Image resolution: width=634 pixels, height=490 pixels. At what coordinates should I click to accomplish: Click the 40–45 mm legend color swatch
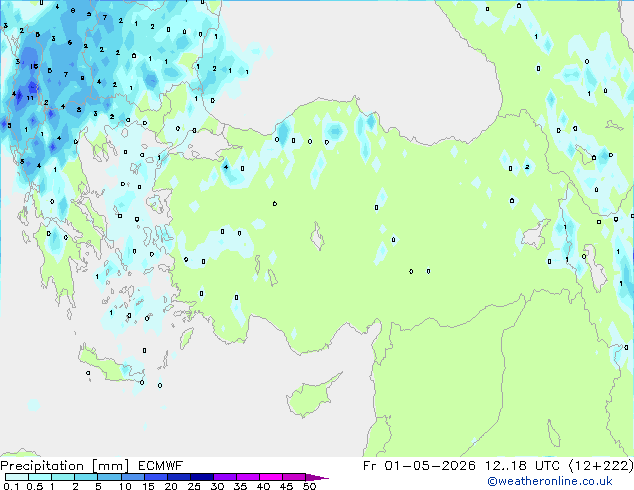click(x=271, y=477)
